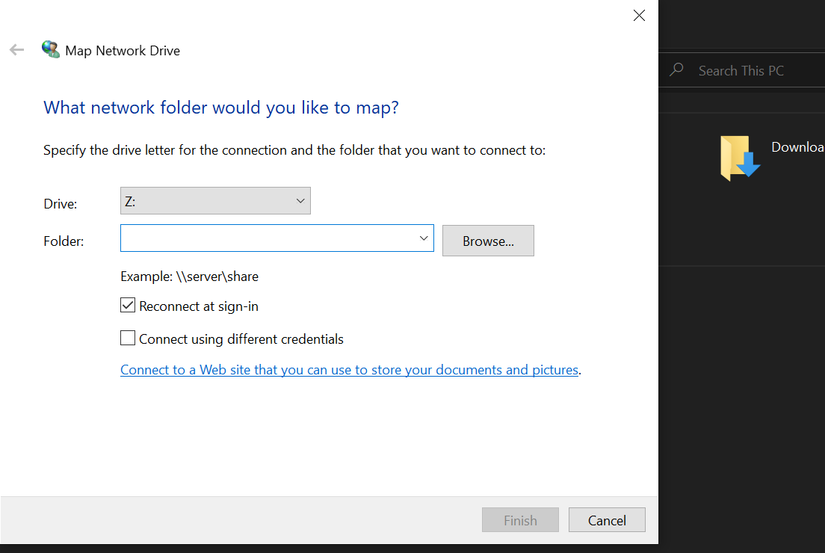The height and width of the screenshot is (553, 825).
Task: Open the Connect to a Web site link
Action: (x=349, y=370)
